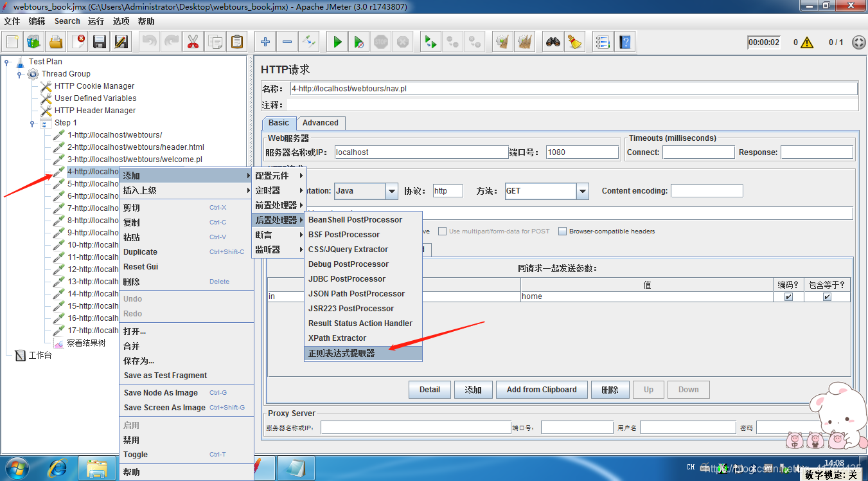Cut with the scissors toolbar icon
Viewport: 868px width, 481px height.
193,42
